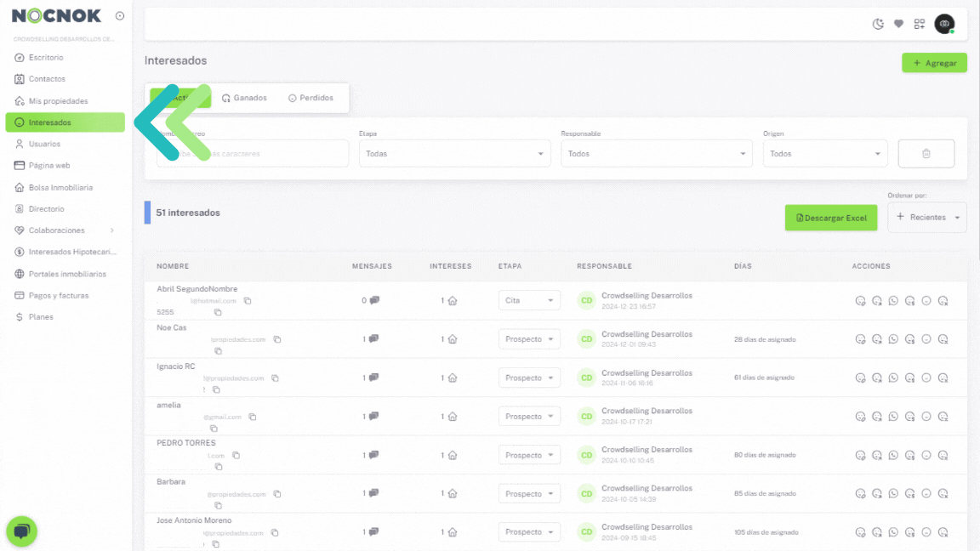Switch to the Perdidos tab

click(311, 98)
